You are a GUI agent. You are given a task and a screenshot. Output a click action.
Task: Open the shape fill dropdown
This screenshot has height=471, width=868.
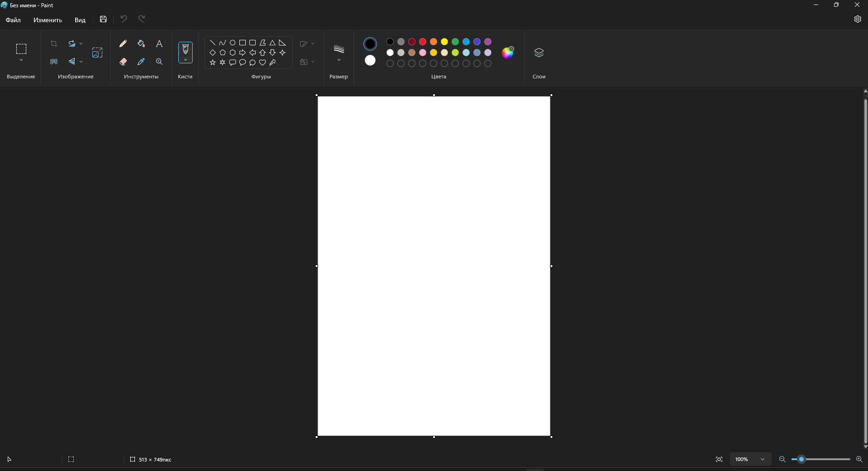307,62
